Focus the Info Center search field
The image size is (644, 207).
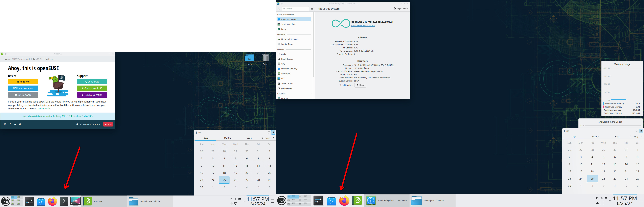point(296,9)
